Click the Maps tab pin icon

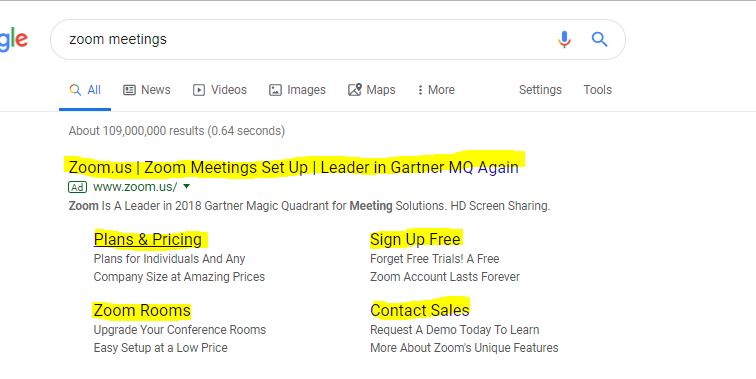355,90
